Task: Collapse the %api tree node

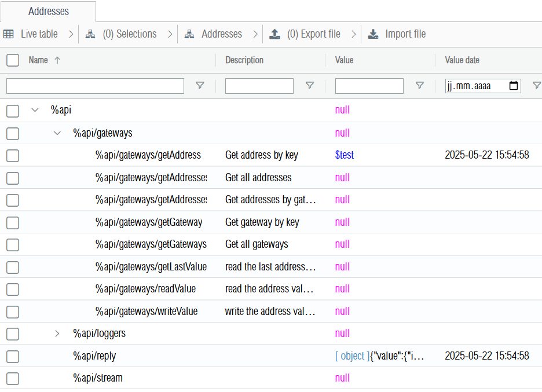Action: 35,110
